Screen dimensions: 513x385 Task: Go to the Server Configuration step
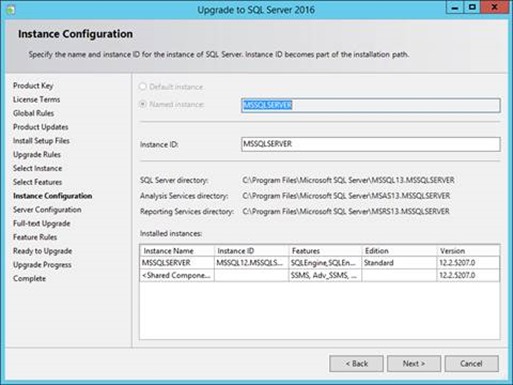pyautogui.click(x=47, y=210)
